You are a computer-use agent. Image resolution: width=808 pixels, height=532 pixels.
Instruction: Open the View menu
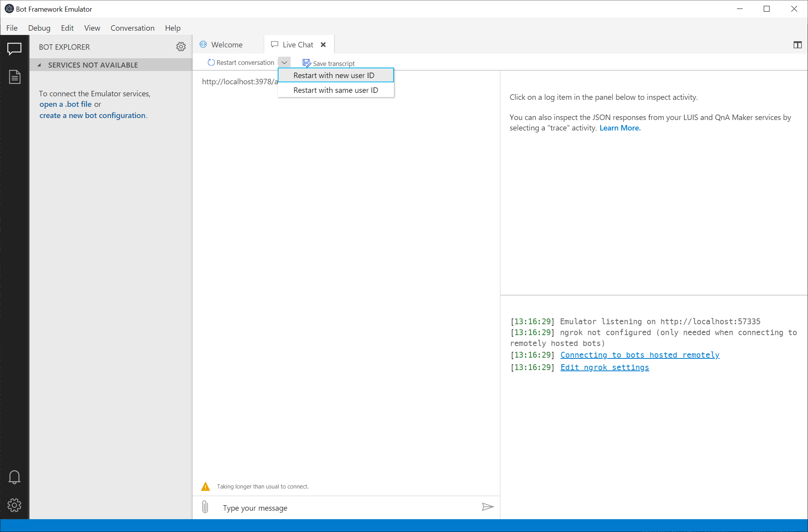pos(92,28)
